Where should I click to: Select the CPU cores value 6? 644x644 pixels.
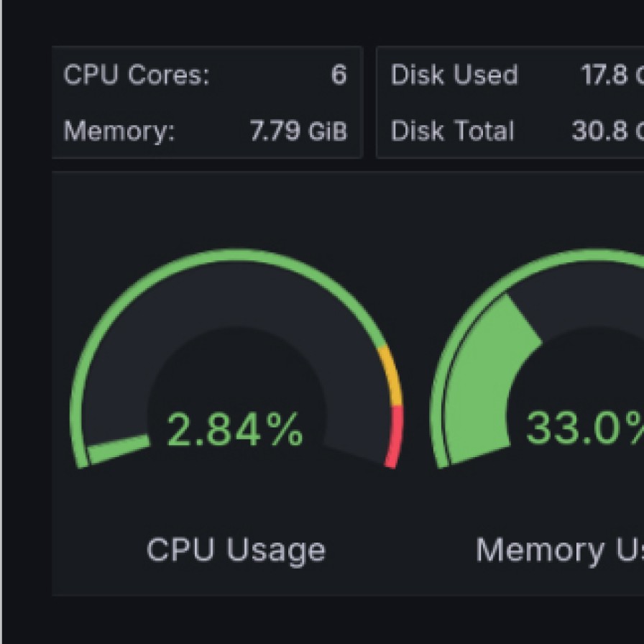[339, 75]
